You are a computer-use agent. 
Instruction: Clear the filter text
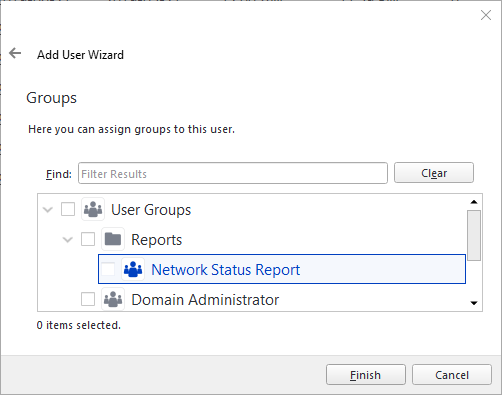[434, 173]
